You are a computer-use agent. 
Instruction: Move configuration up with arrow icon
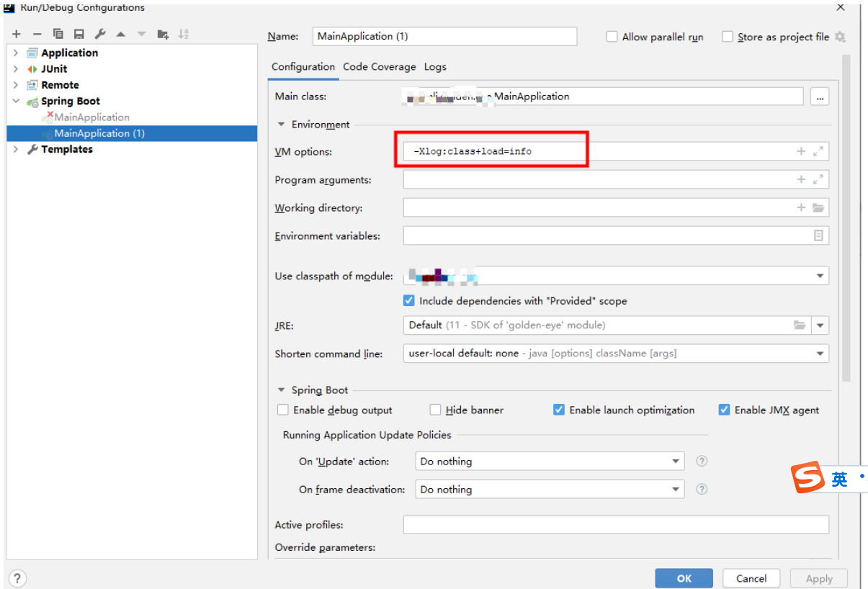[121, 34]
